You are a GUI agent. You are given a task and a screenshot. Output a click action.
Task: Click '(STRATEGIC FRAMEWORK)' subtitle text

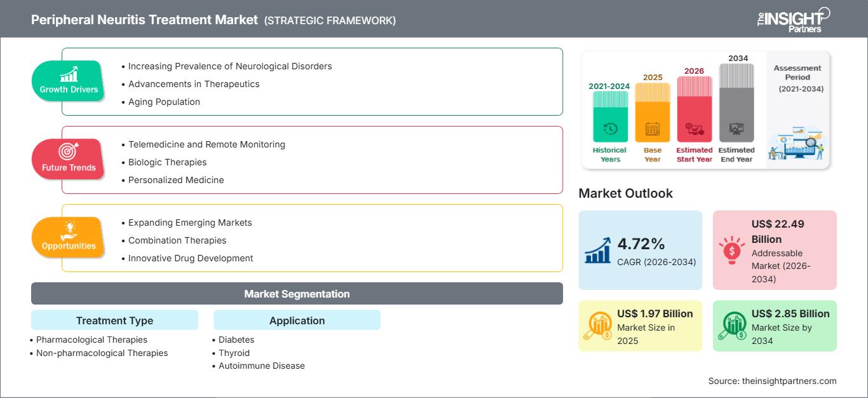pos(330,20)
